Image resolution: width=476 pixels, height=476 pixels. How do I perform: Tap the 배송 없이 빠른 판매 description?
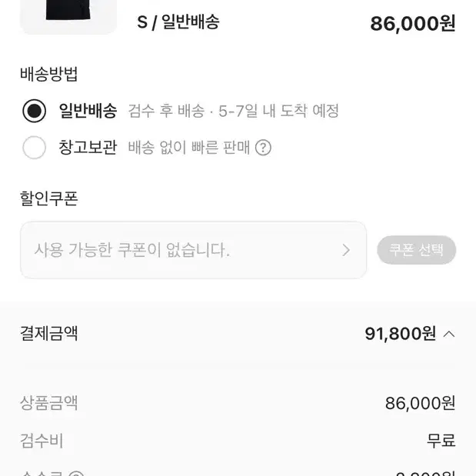tap(189, 148)
